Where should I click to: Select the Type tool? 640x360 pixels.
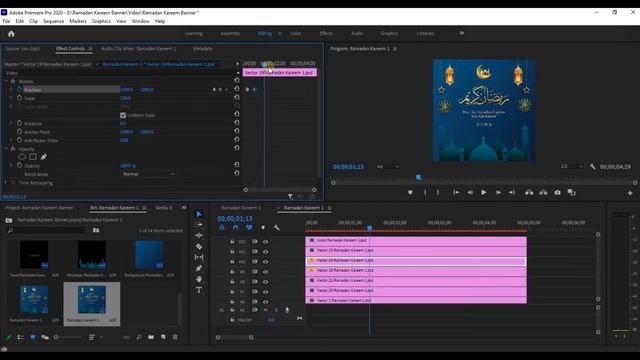tap(199, 290)
